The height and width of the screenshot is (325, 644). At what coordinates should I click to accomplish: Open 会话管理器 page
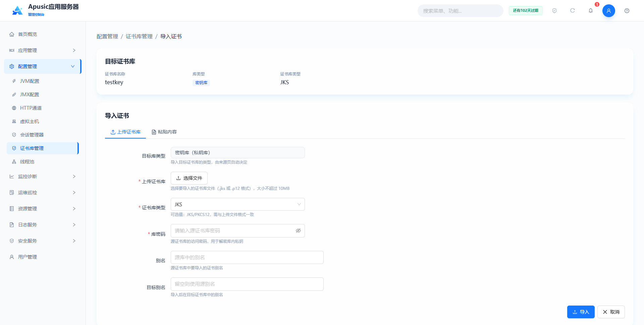[x=43, y=135]
